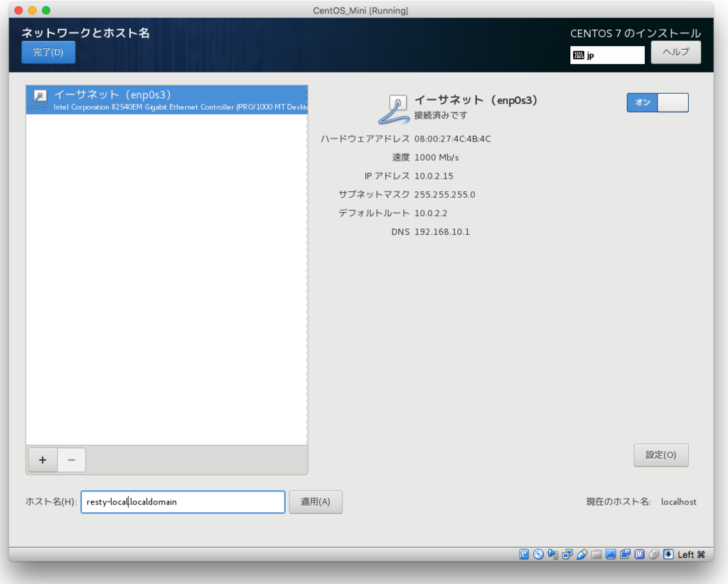Toggle the enp0s3 connection switch off

657,102
